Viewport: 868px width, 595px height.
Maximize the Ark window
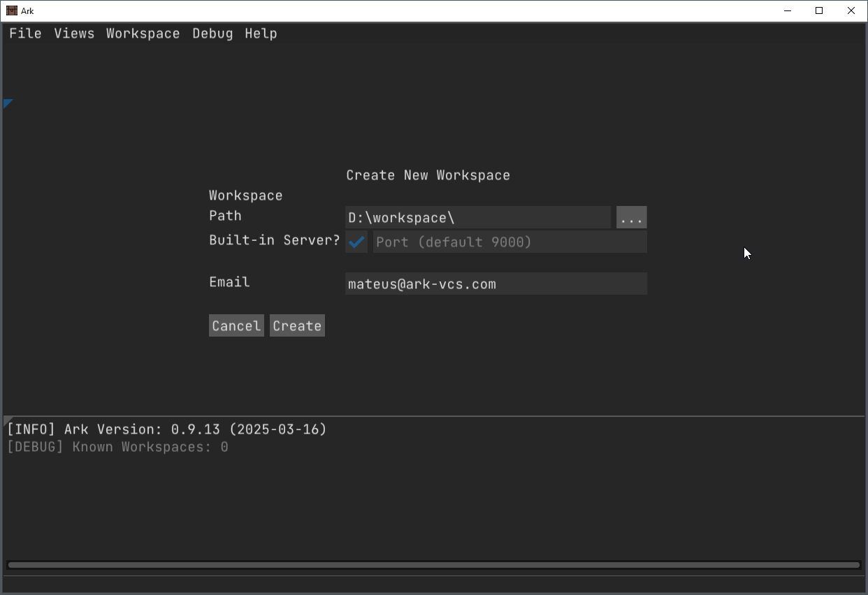tap(819, 10)
